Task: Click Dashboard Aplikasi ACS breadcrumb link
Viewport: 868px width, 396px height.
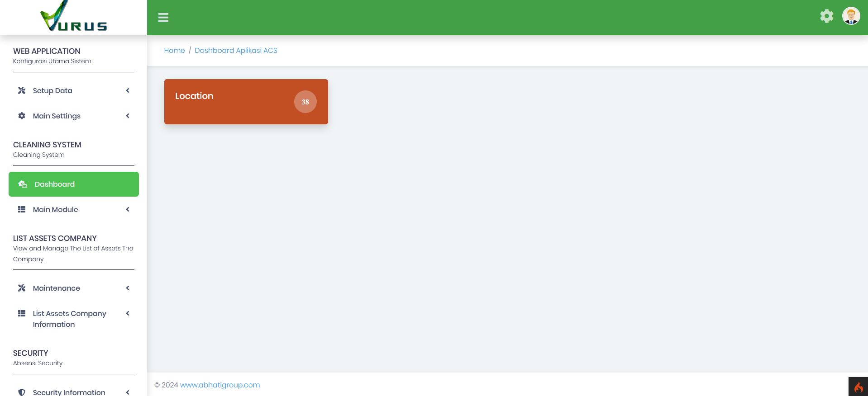Action: (x=236, y=50)
